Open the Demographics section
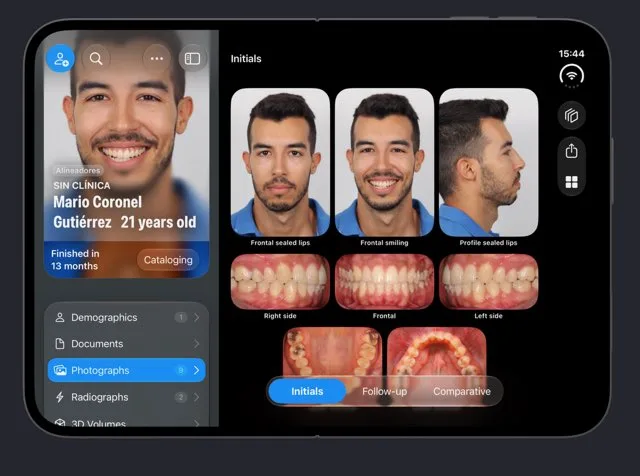Screen dimensions: 640x476 127,317
